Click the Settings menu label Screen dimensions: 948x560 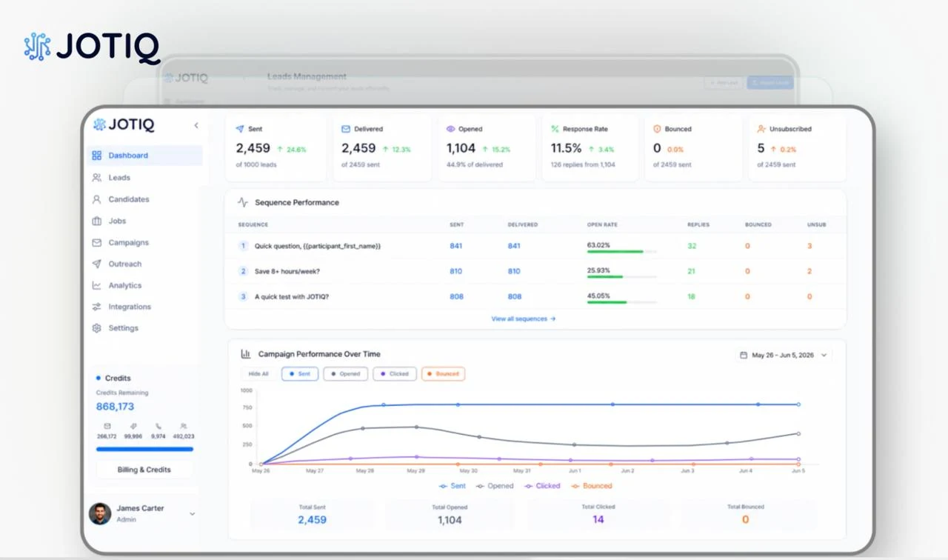point(124,328)
